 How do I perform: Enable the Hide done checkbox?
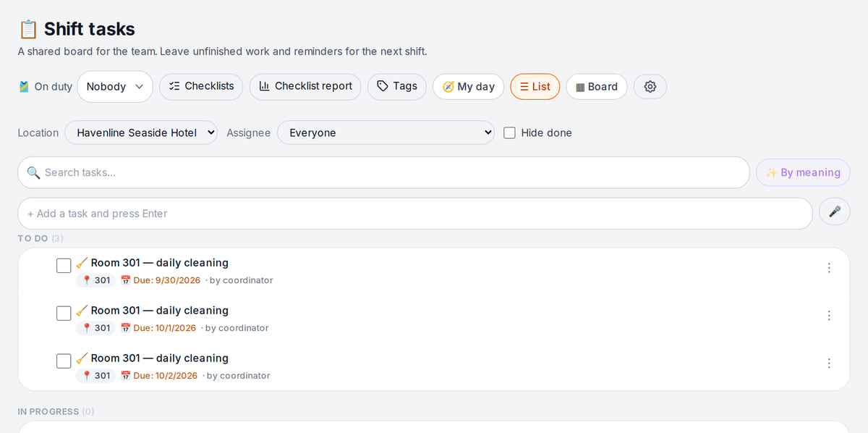tap(509, 133)
